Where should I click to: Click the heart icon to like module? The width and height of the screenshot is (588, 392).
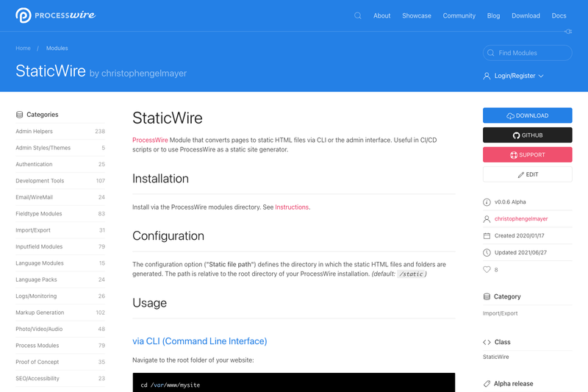[487, 269]
